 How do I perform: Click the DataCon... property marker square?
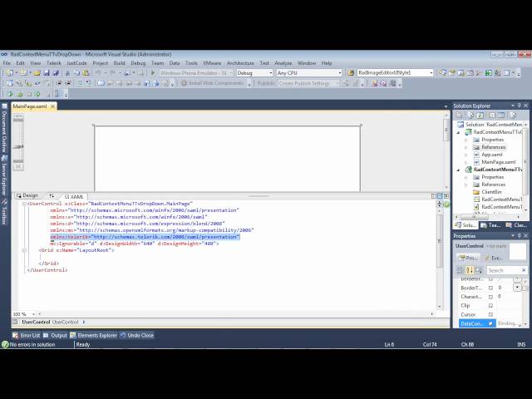[x=490, y=323]
